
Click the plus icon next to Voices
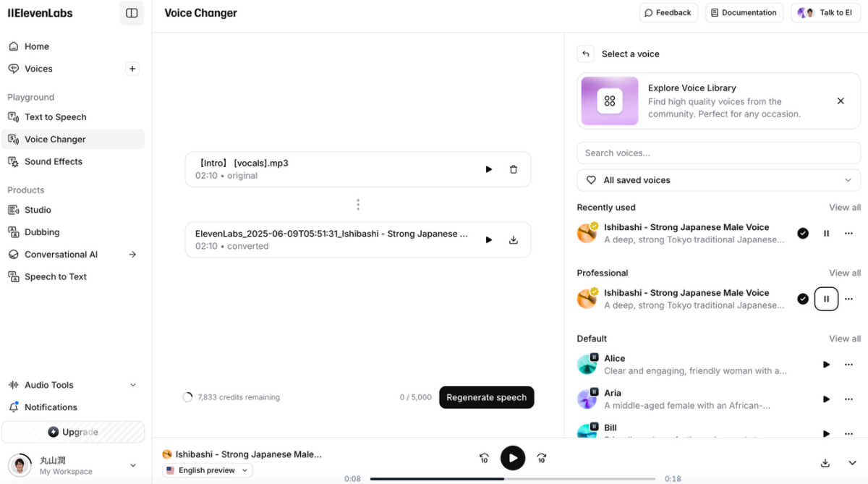click(x=132, y=69)
